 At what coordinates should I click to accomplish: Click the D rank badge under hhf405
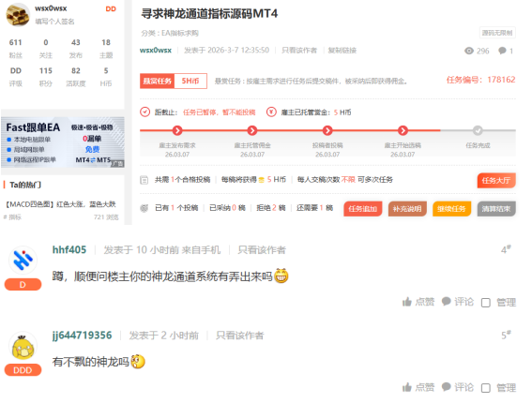click(23, 284)
